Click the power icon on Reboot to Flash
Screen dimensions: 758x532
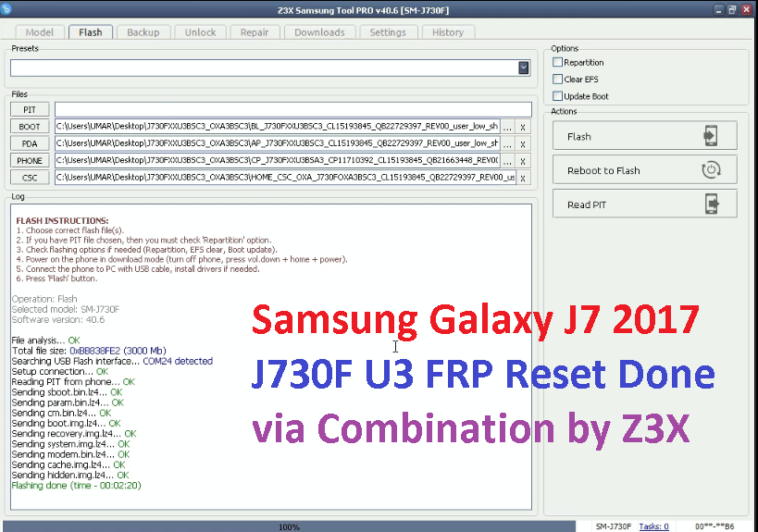pyautogui.click(x=711, y=169)
